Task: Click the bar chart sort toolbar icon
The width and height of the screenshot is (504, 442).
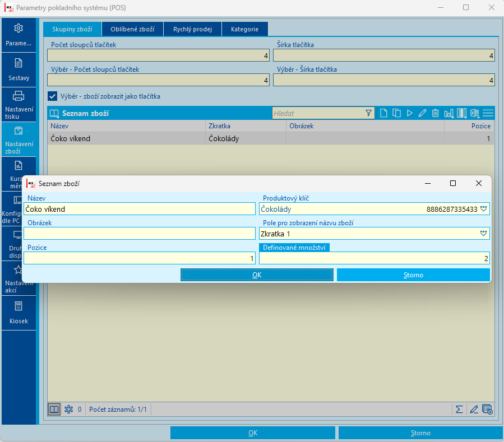Action: point(449,113)
